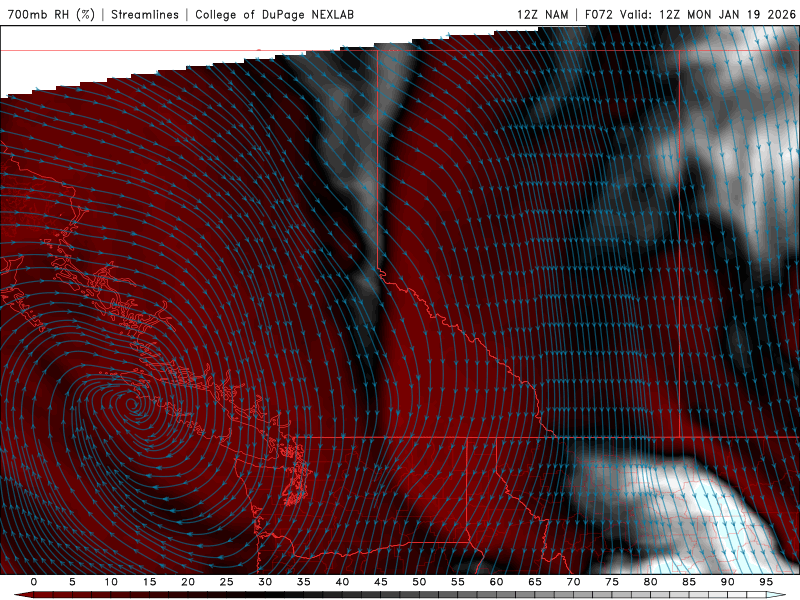Select the "15" humidity scale label

(149, 582)
